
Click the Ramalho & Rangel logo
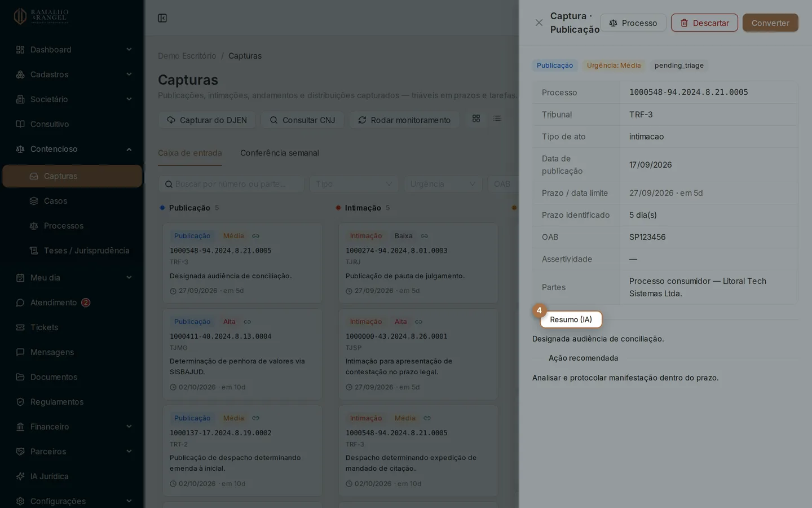(x=41, y=16)
